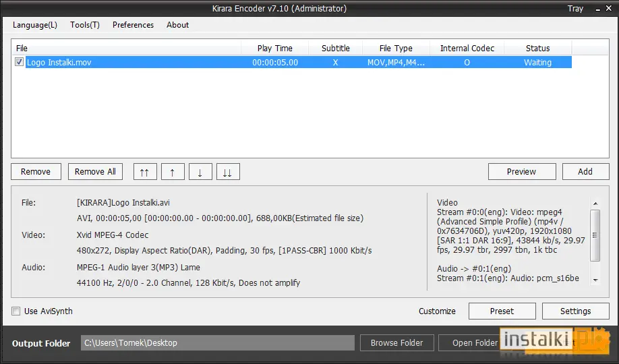Viewport: 619px width, 364px height.
Task: Minimize the Kirara Encoder window
Action: click(598, 9)
